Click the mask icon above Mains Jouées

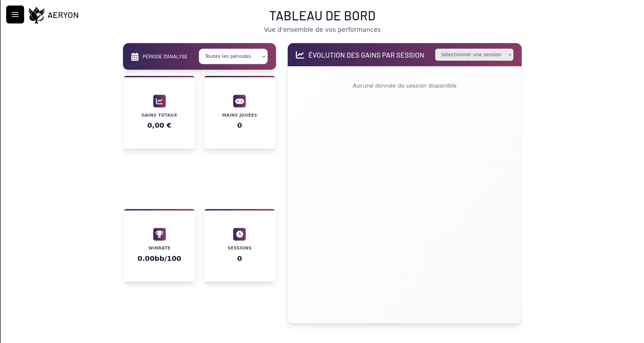pos(239,101)
